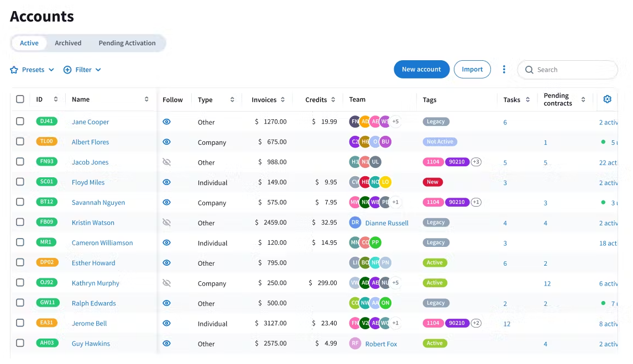Viewport: 633px width, 364px height.
Task: Click pending contracts 12 for Kathryn Murphy
Action: pyautogui.click(x=547, y=283)
